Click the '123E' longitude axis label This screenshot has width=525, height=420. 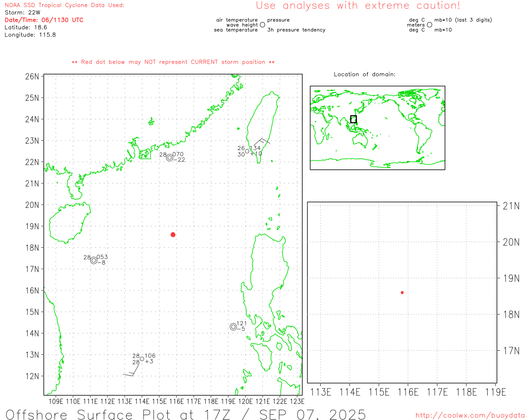pyautogui.click(x=297, y=402)
